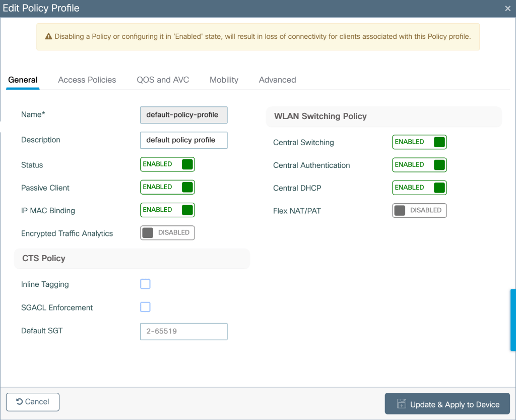
Task: Click the General tab
Action: pos(23,80)
